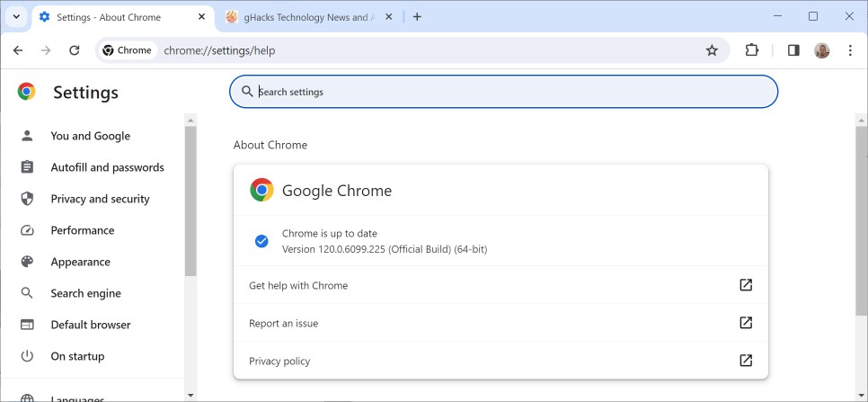Click the Performance gauge icon
This screenshot has height=402, width=868.
(27, 230)
